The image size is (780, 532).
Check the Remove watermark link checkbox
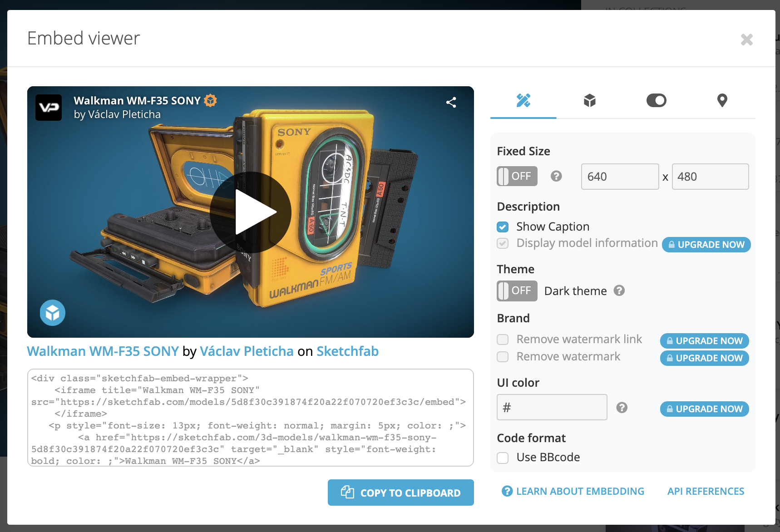(x=503, y=340)
